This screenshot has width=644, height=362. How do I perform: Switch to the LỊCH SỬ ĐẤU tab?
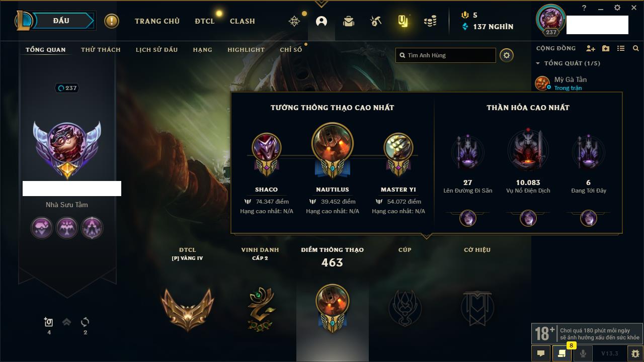(156, 50)
